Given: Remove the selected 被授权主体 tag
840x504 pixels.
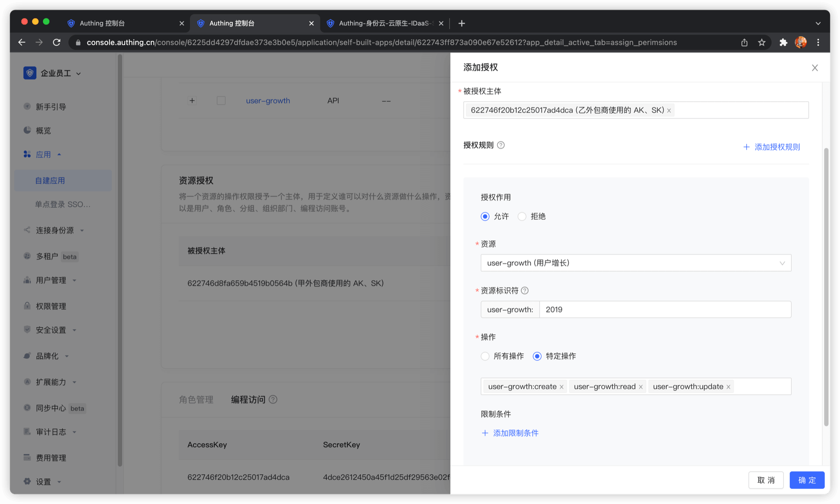Looking at the screenshot, I should [669, 111].
